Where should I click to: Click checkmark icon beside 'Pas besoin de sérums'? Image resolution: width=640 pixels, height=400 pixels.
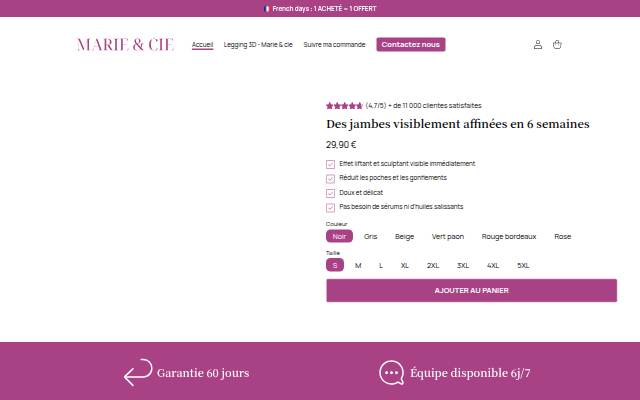pos(331,207)
